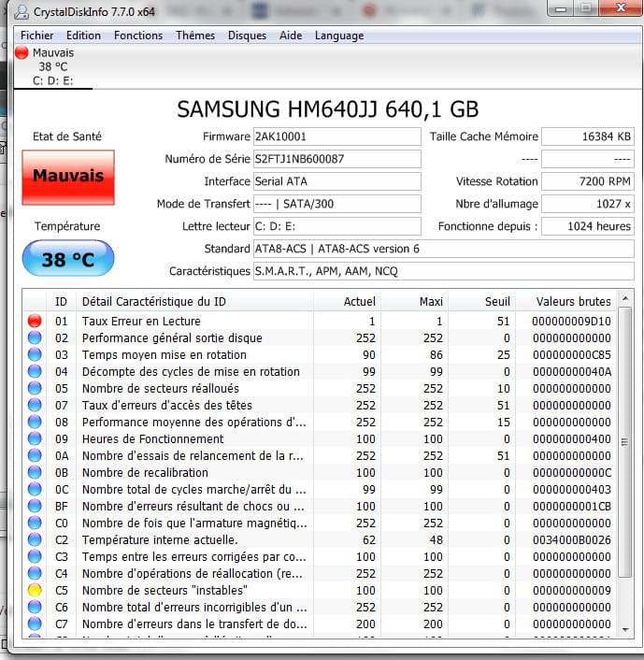Screen dimensions: 644x660
Task: Open the Thèmes menu
Action: [x=195, y=36]
